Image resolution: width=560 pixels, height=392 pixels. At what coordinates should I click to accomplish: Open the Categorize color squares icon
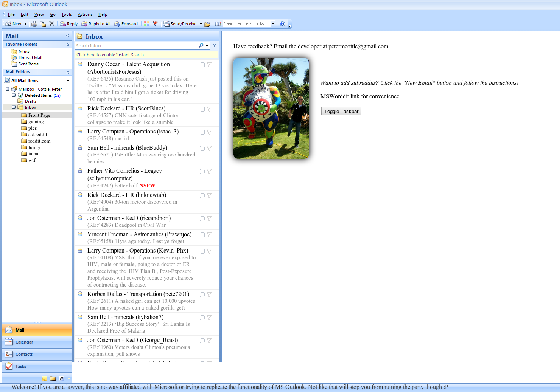[x=147, y=24]
